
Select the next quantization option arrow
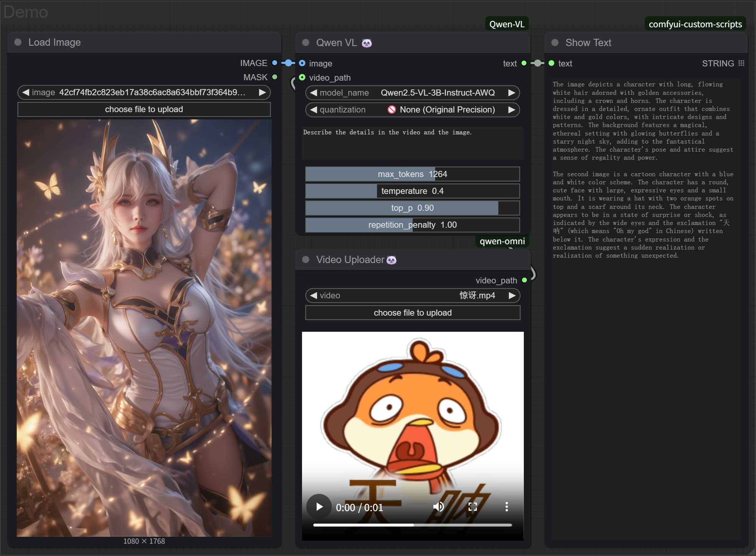tap(512, 110)
